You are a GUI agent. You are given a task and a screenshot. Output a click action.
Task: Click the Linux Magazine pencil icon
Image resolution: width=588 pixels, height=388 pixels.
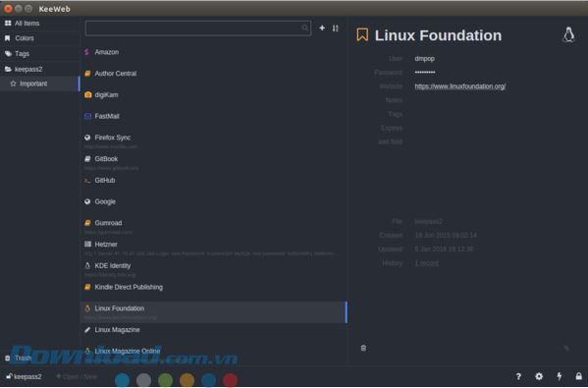(87, 330)
